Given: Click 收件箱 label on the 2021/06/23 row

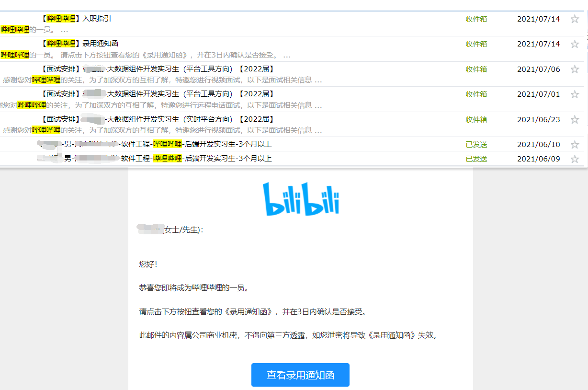Looking at the screenshot, I should (476, 120).
